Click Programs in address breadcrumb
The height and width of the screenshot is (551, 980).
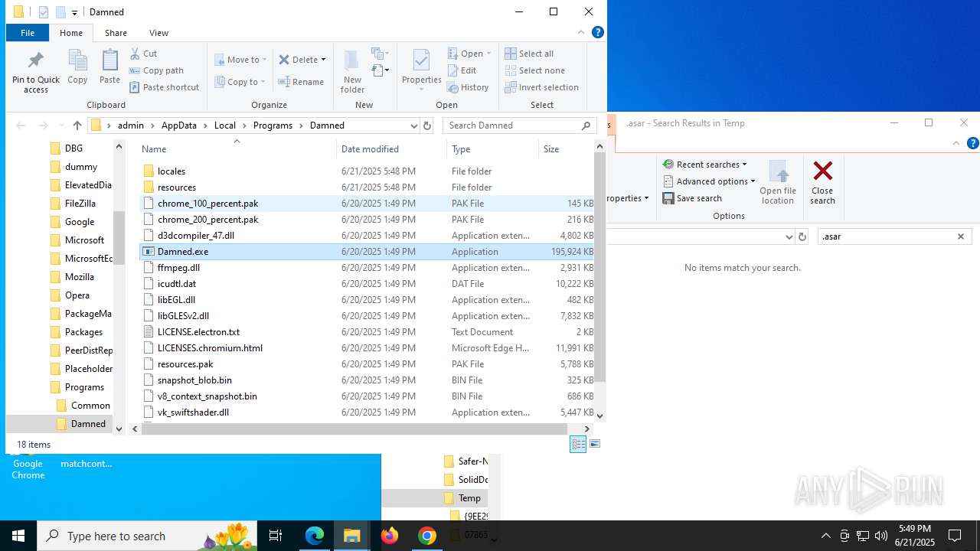point(273,126)
